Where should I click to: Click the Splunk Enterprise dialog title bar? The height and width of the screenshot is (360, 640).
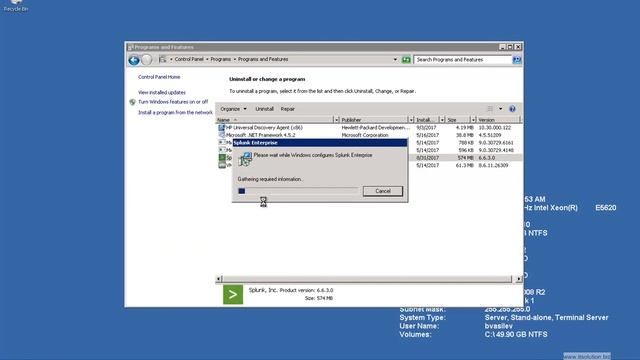pyautogui.click(x=320, y=142)
